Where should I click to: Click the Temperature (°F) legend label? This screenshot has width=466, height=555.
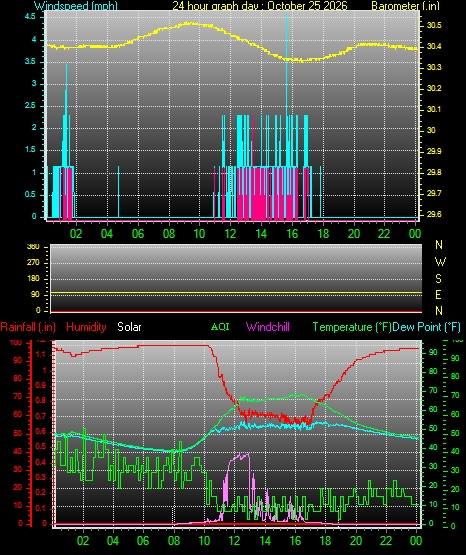point(352,327)
